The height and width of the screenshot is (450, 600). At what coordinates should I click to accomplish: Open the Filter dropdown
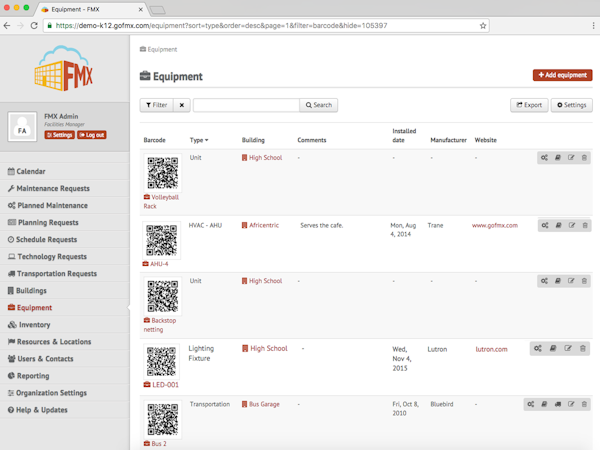pyautogui.click(x=157, y=105)
